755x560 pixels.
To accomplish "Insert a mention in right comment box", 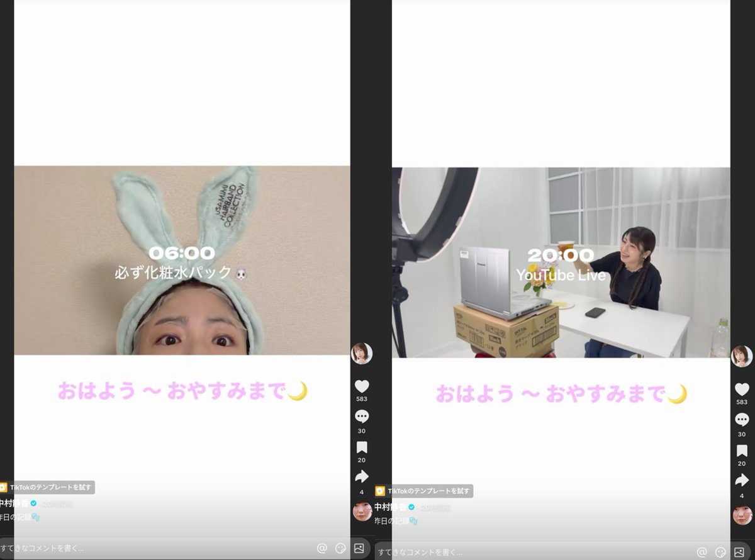I will click(702, 552).
